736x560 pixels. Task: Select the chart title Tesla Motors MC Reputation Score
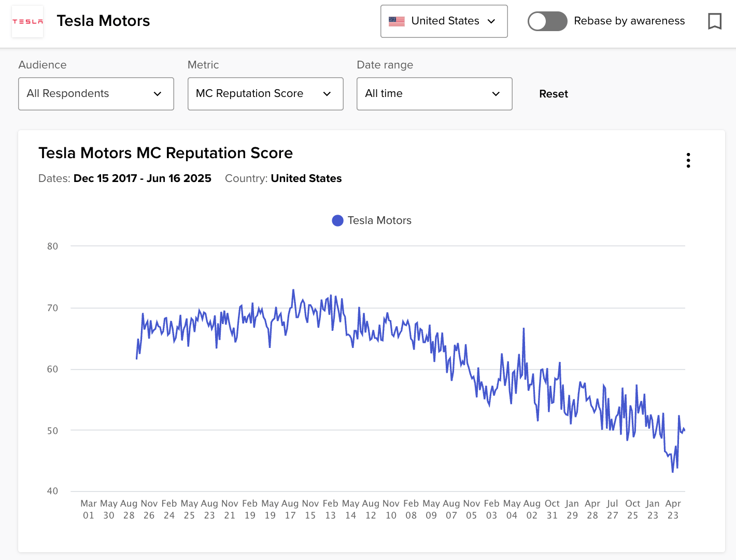(x=165, y=153)
